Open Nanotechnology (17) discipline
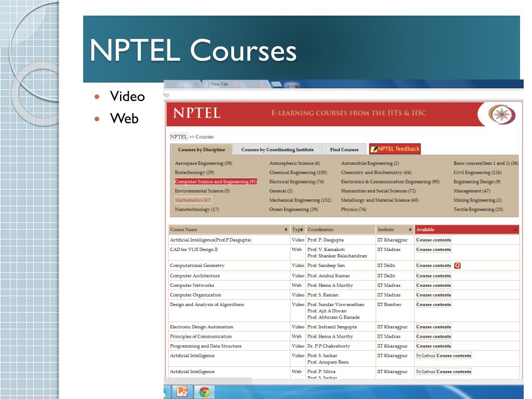This screenshot has height=399, width=532. click(x=197, y=209)
